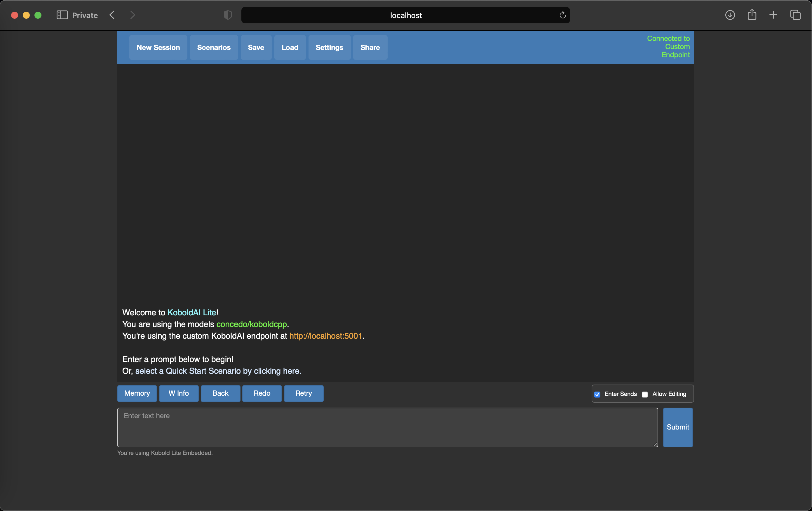Click the Retry button
812x511 pixels.
(304, 393)
